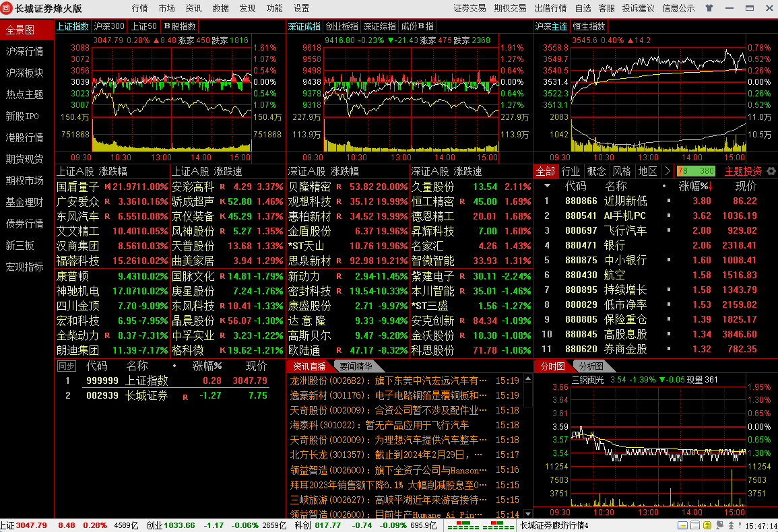Open the 龙洲股份(002682) news headline

click(389, 380)
